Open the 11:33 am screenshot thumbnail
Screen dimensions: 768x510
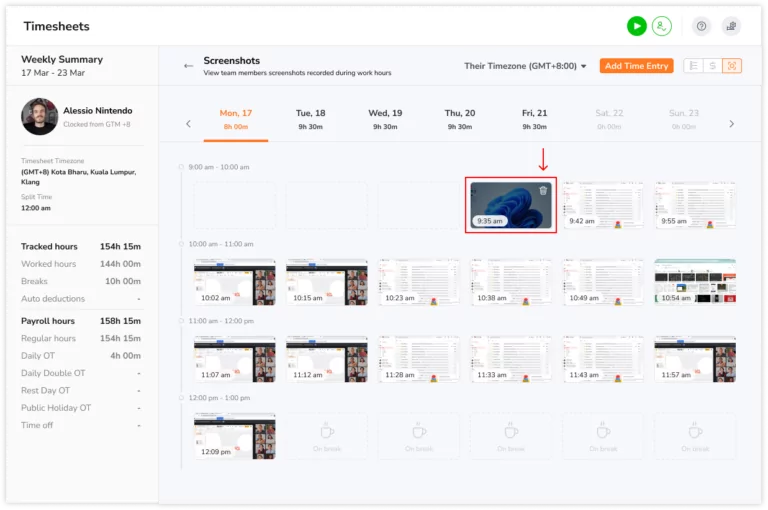click(x=510, y=359)
